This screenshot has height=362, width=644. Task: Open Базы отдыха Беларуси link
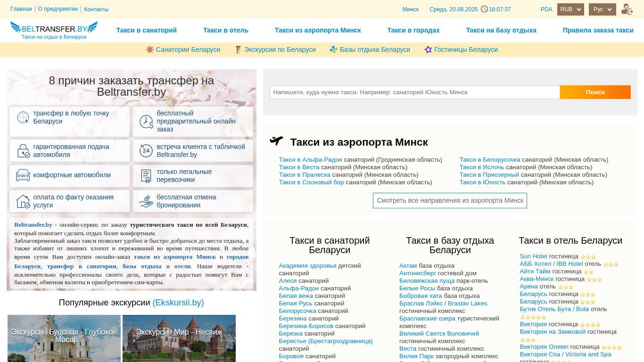click(x=375, y=49)
